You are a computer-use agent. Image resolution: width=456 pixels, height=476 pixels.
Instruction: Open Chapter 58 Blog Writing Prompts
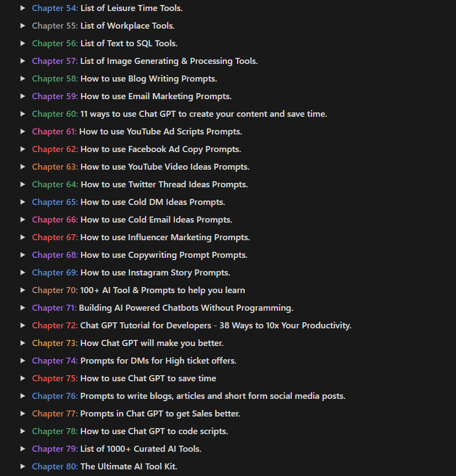[125, 79]
